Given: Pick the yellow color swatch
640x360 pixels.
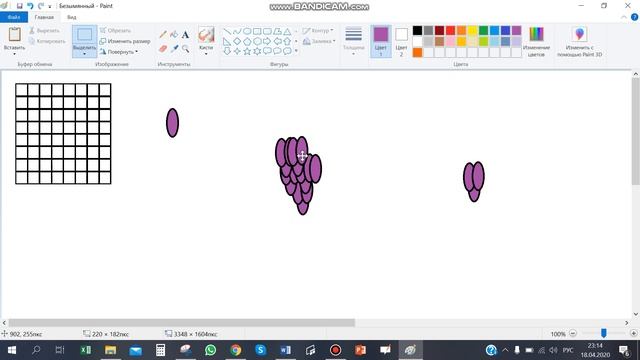Looking at the screenshot, I should pos(472,31).
